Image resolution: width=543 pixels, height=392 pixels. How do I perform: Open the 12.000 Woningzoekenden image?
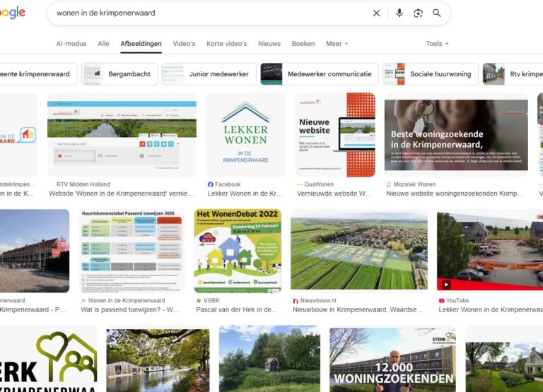click(392, 359)
